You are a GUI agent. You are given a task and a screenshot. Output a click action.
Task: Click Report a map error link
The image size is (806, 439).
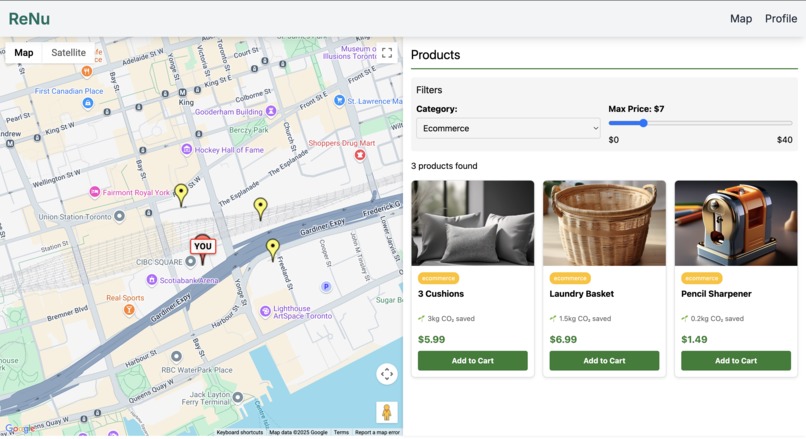click(x=377, y=432)
